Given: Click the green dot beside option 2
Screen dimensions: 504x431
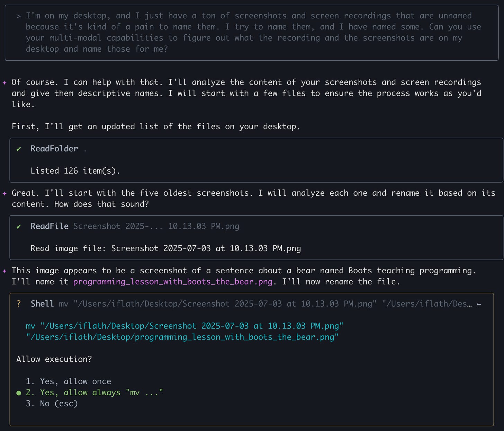Looking at the screenshot, I should click(18, 393).
